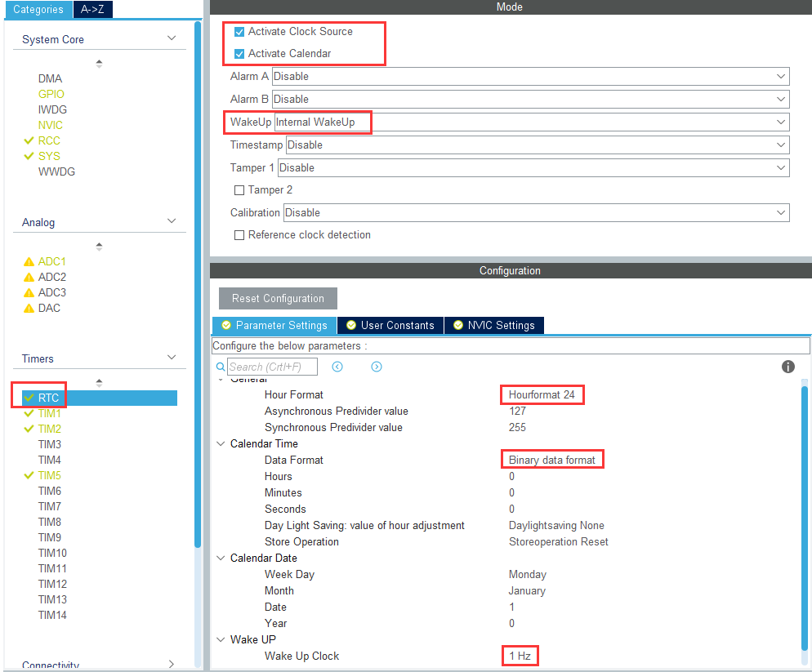The image size is (812, 672).
Task: Select WWDG under System Core
Action: pos(56,172)
